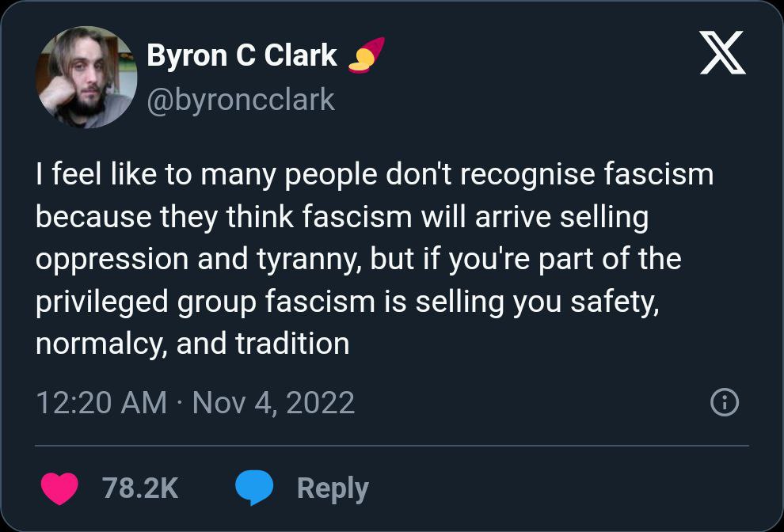Click the 12:20 AM time text
Image resolution: width=784 pixels, height=532 pixels.
(101, 403)
